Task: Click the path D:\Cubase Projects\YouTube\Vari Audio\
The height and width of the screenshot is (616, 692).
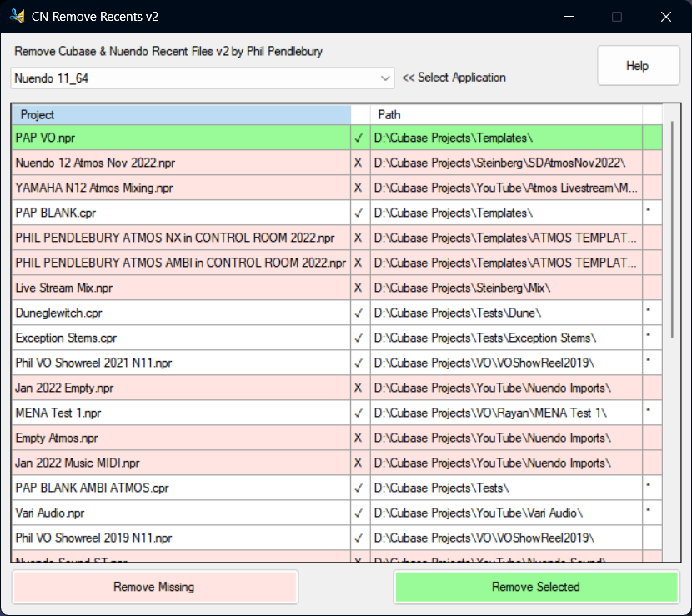Action: [478, 513]
